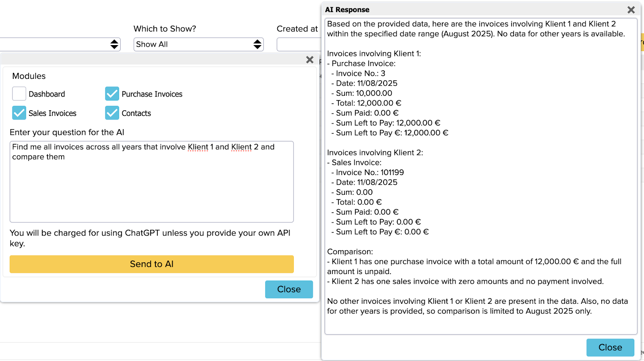Image resolution: width=644 pixels, height=361 pixels.
Task: Click the 'Created at' input field
Action: 298,44
